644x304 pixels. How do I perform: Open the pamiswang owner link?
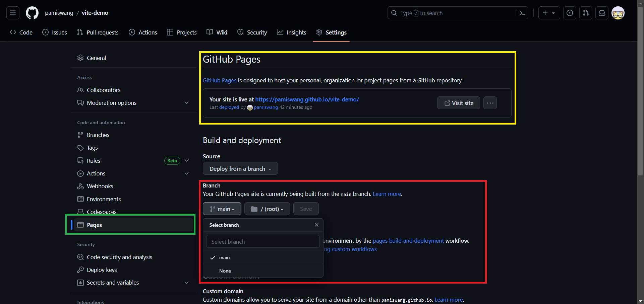59,13
